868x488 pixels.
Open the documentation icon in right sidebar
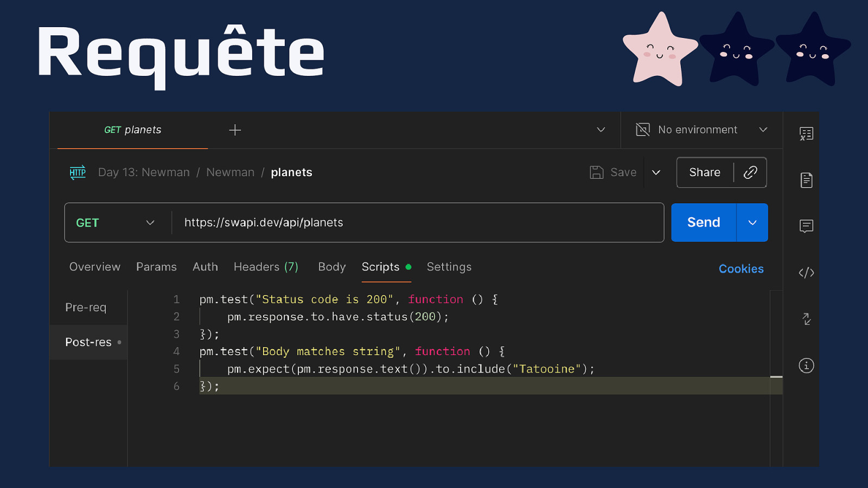click(x=806, y=180)
